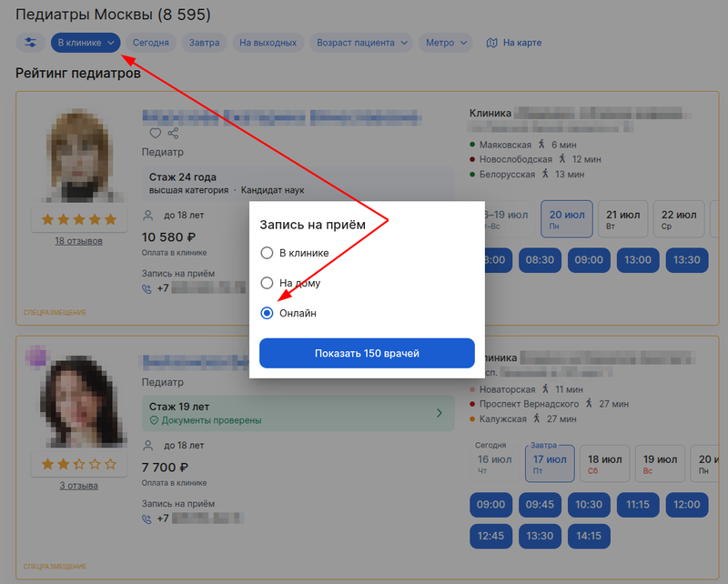Click five-star rating of first doctor
This screenshot has height=584, width=728.
pyautogui.click(x=79, y=219)
